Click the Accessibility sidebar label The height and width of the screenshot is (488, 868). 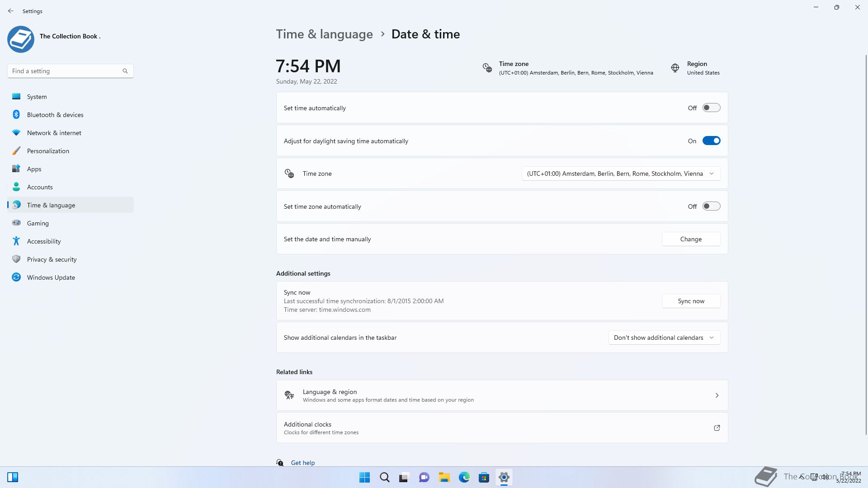tap(44, 241)
